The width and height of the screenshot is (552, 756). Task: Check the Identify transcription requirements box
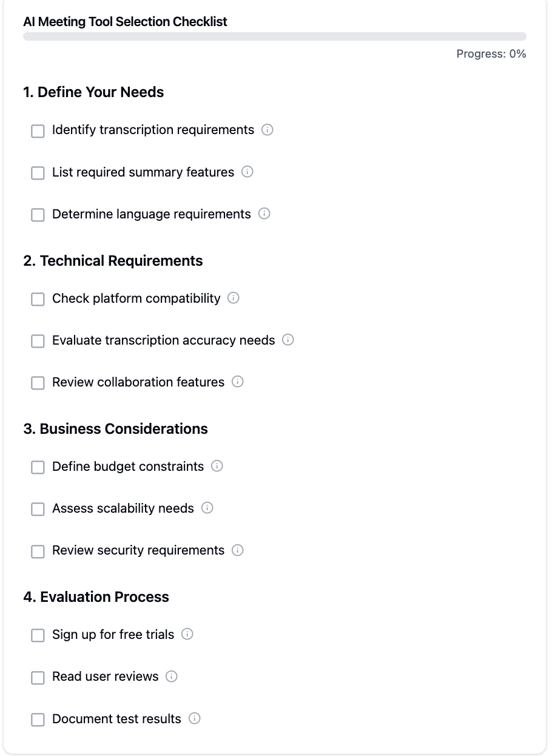pos(38,130)
